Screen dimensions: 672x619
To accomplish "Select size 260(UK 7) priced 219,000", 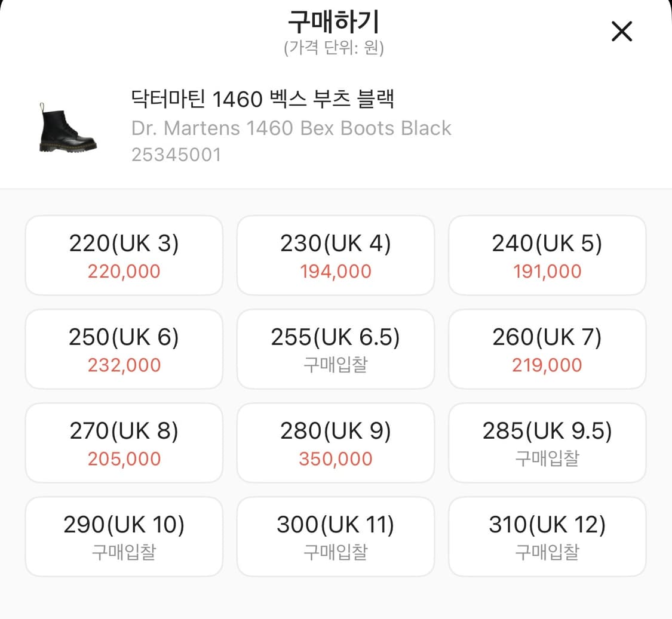I will (x=547, y=349).
